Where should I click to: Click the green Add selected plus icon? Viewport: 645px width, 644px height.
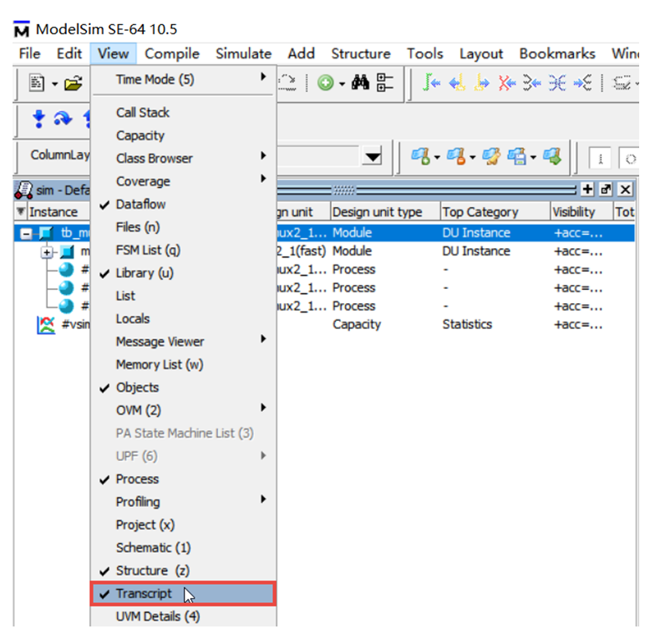325,83
